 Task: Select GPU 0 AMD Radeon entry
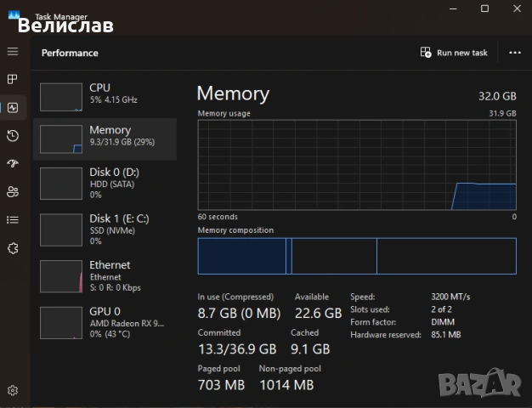(105, 322)
